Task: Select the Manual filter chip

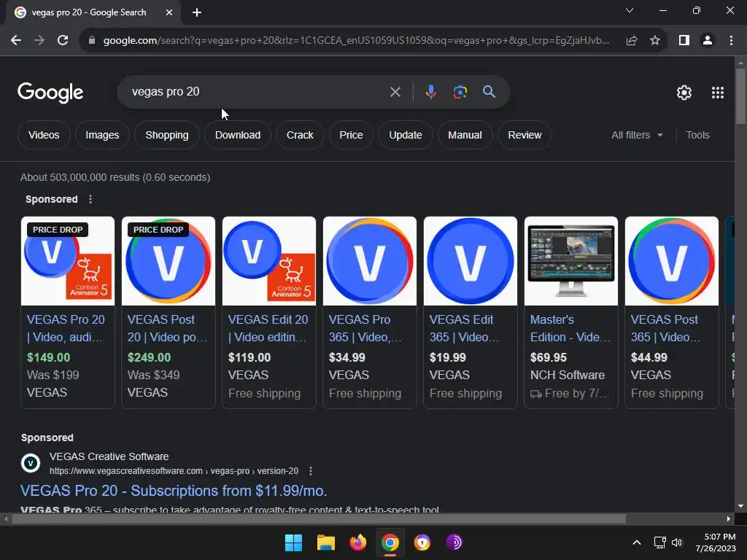Action: pyautogui.click(x=465, y=135)
